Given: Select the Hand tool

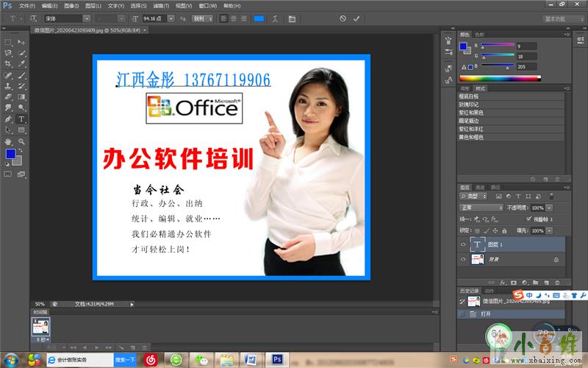Looking at the screenshot, I should 8,141.
